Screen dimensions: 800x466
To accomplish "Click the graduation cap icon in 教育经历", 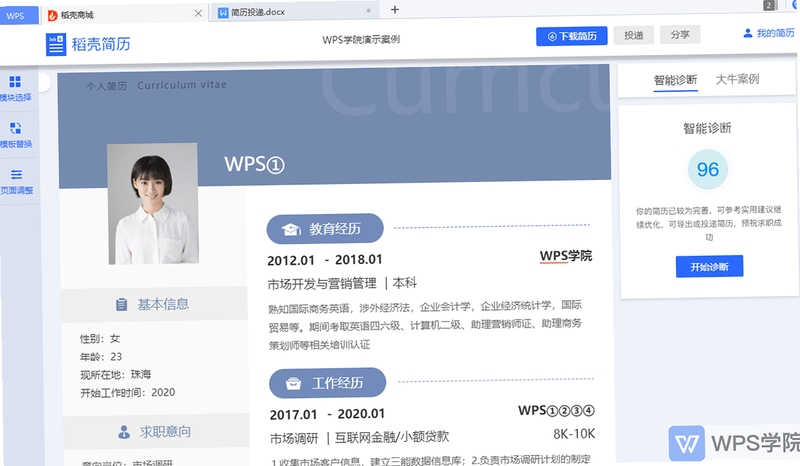I will pos(291,230).
